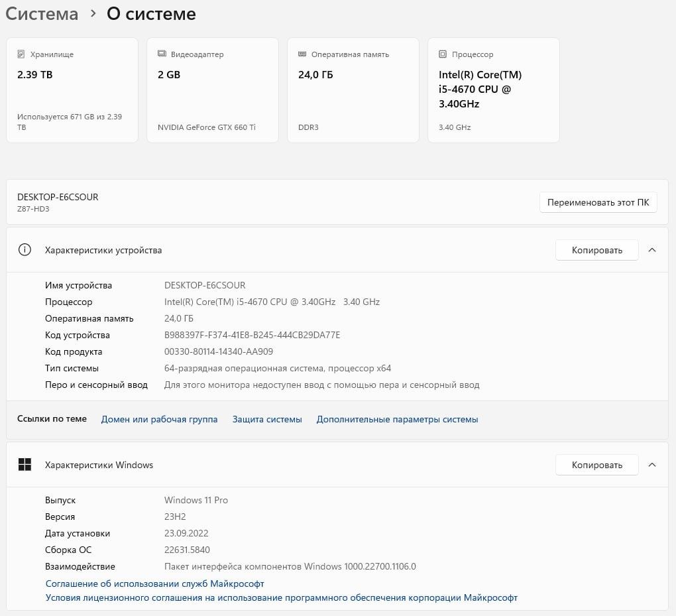The height and width of the screenshot is (616, 676).
Task: Click Перо и сенсорный ввод label
Action: click(96, 385)
